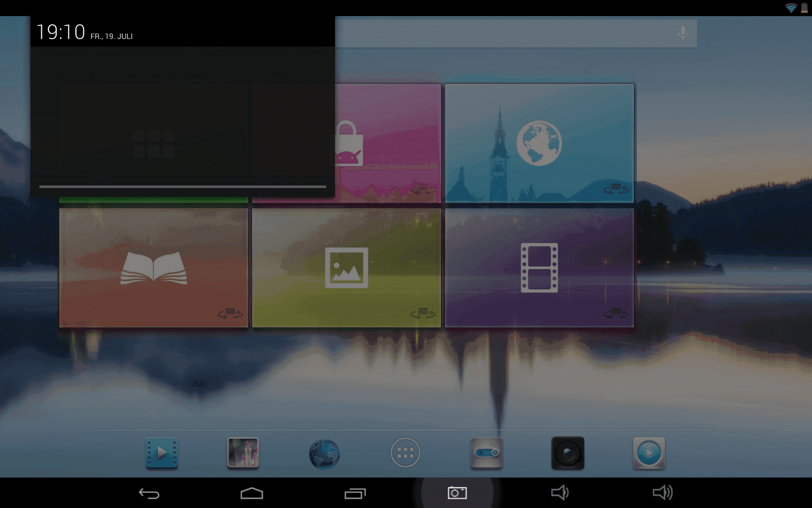
Task: Tap the notification panel bottom handle bar
Action: point(183,186)
